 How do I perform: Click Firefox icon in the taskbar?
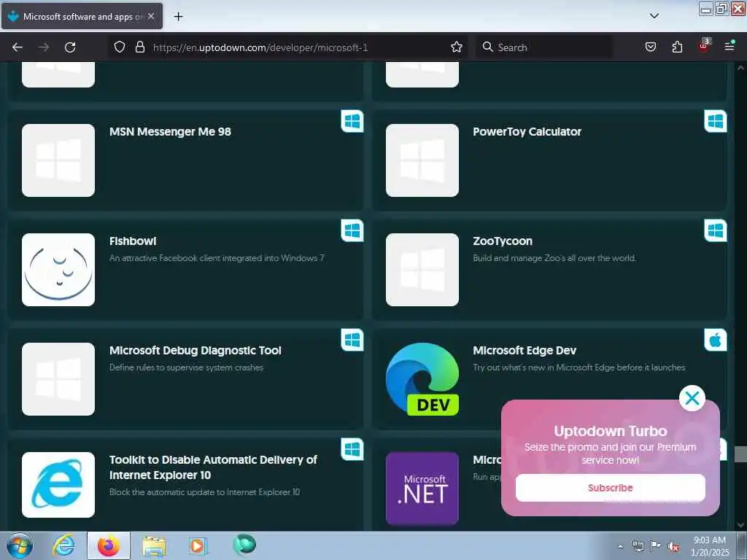point(109,545)
